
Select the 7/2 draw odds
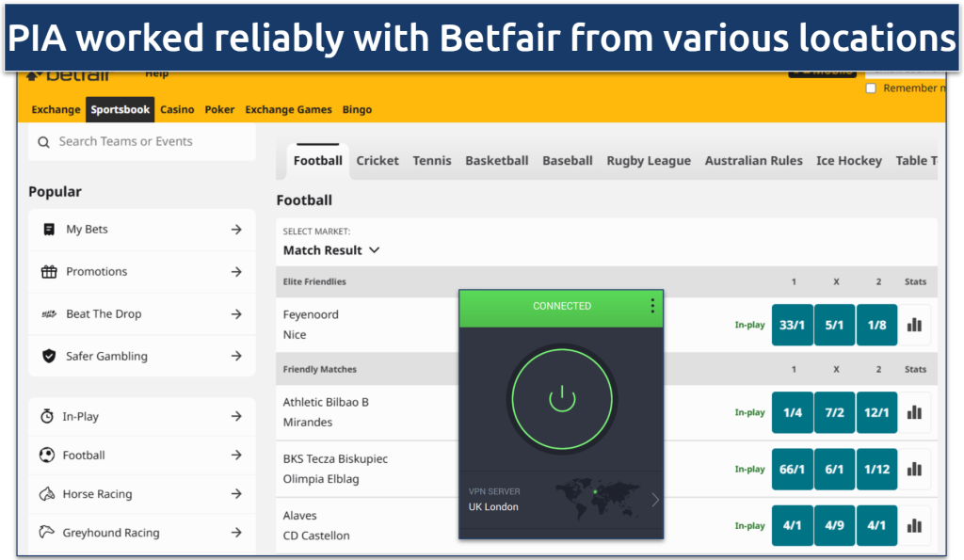[834, 412]
